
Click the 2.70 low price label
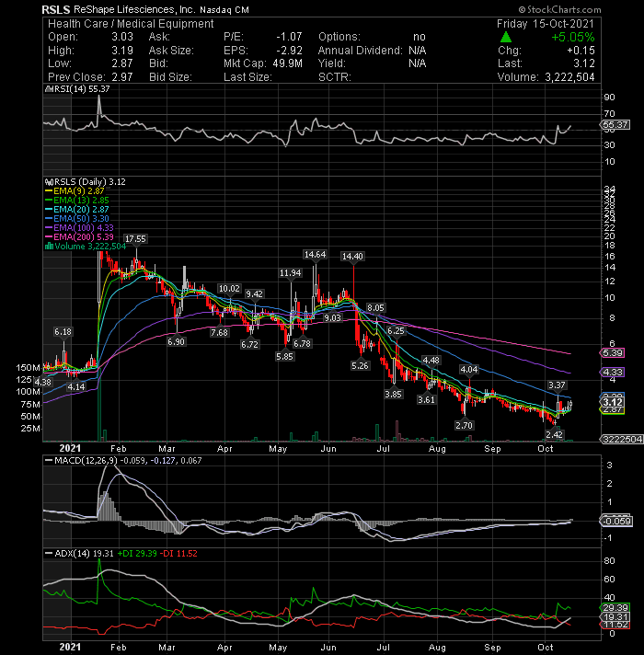pyautogui.click(x=464, y=426)
